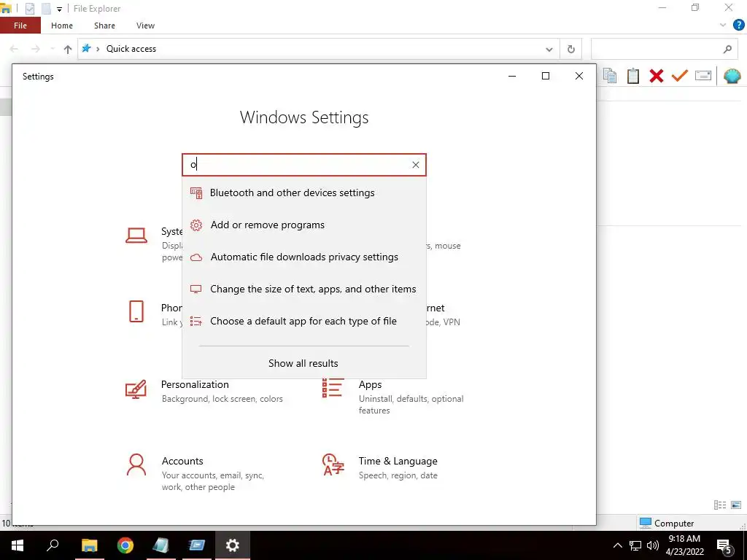Click the orange checkmark toolbar icon
747x560 pixels.
679,75
